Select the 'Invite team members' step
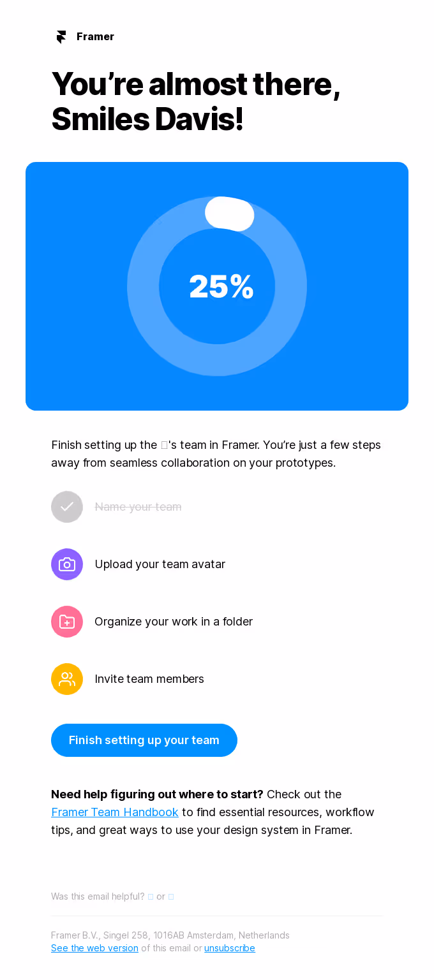 coord(149,679)
